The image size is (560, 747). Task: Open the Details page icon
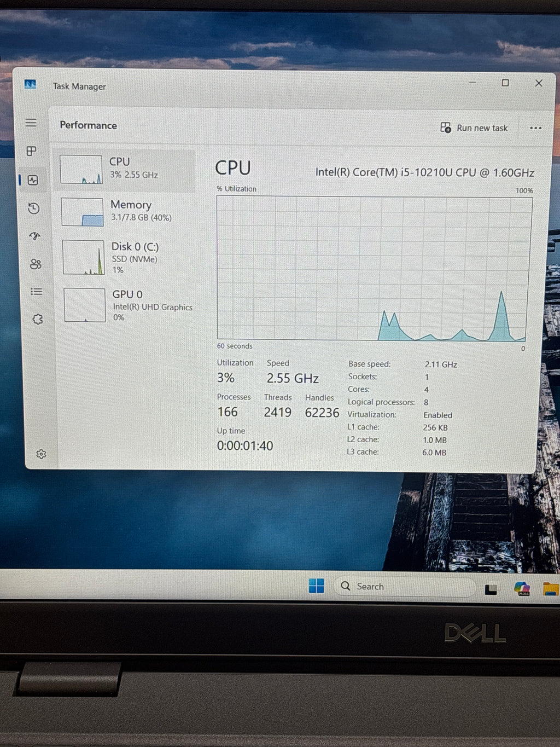click(37, 292)
